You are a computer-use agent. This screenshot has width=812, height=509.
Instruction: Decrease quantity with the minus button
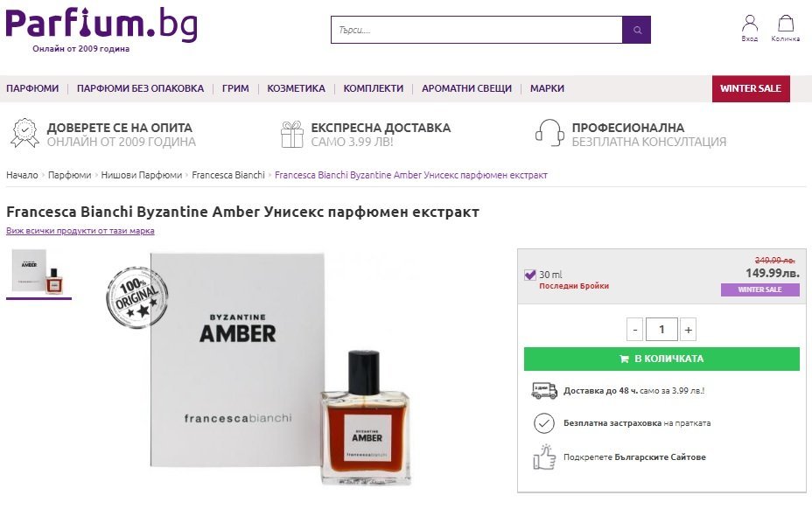click(635, 330)
